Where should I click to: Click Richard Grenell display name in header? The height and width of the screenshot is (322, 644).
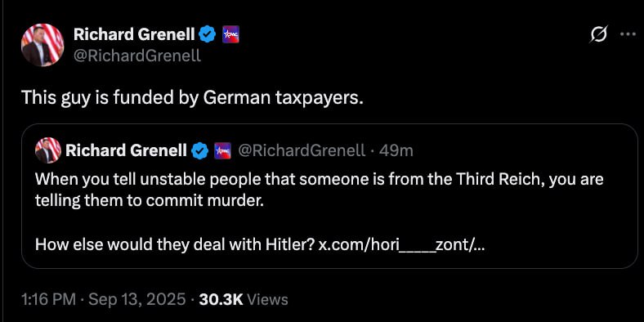pos(134,35)
